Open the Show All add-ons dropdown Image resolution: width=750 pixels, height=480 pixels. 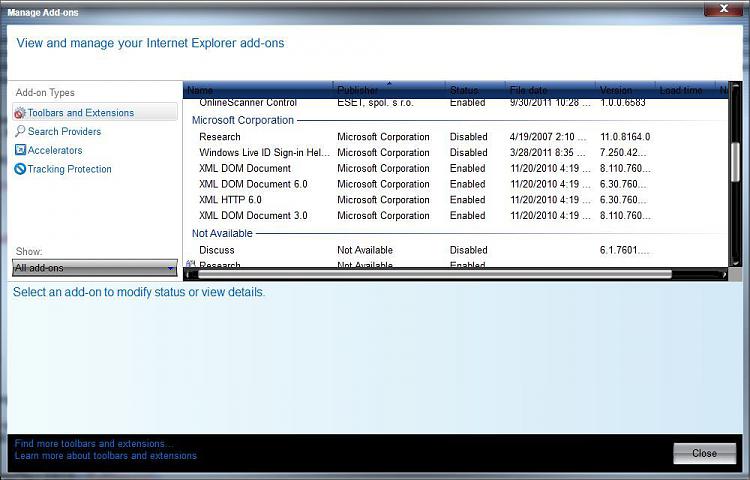95,268
